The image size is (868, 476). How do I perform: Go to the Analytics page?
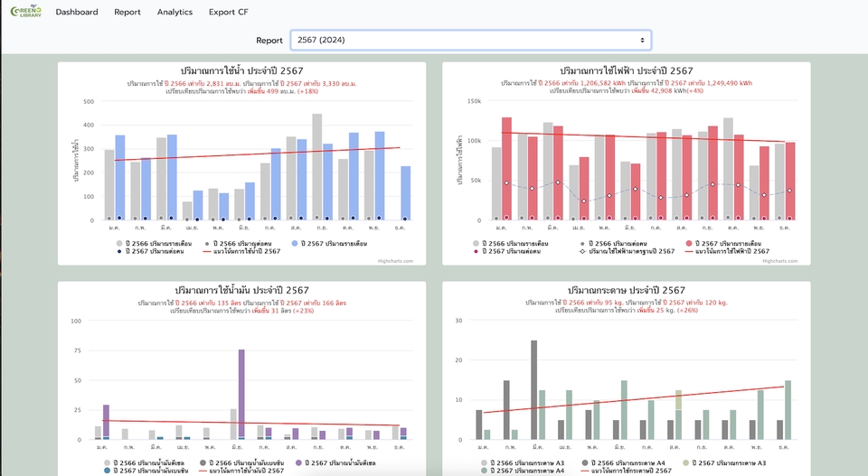click(x=175, y=12)
